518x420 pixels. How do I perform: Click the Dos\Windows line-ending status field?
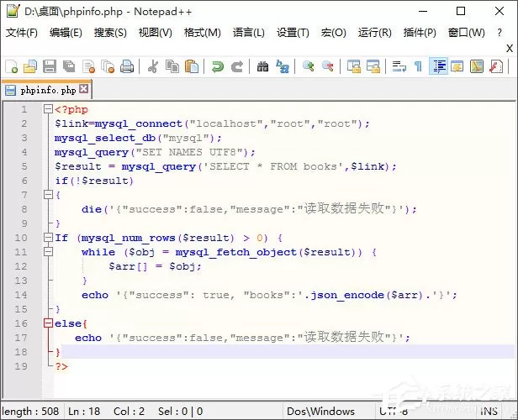click(x=320, y=412)
